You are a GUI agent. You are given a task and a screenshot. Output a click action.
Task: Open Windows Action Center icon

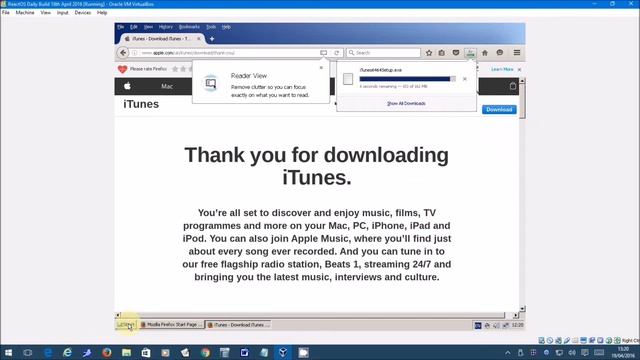585,353
